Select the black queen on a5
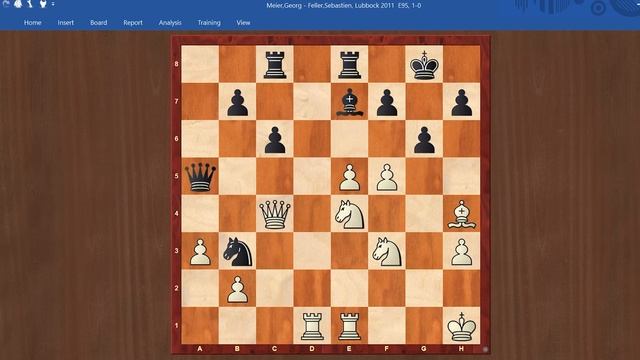The image size is (640, 360). [200, 177]
